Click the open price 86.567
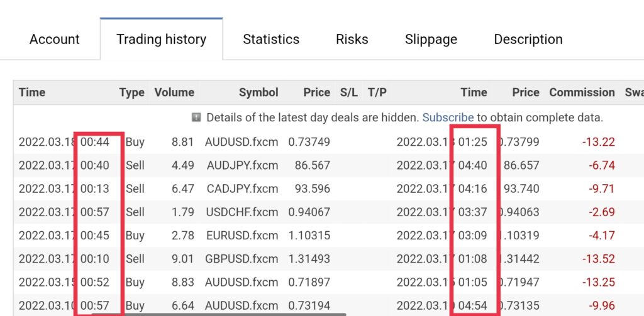The height and width of the screenshot is (316, 644). (312, 165)
